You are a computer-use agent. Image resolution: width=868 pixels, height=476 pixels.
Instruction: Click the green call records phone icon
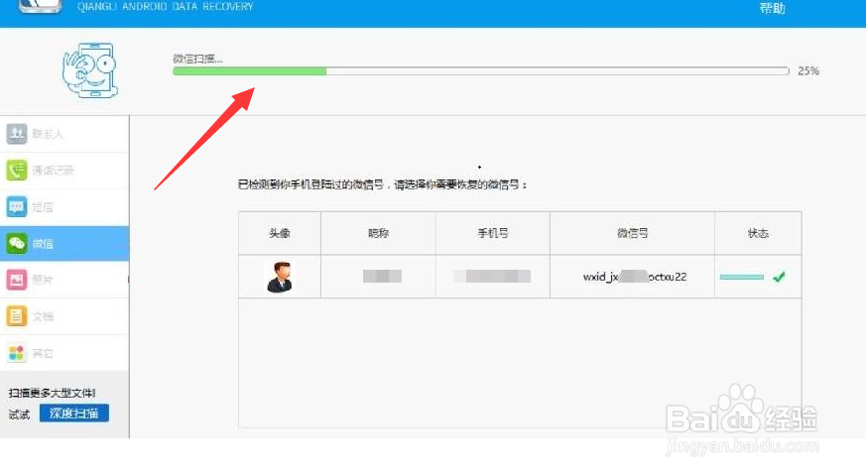click(x=17, y=170)
